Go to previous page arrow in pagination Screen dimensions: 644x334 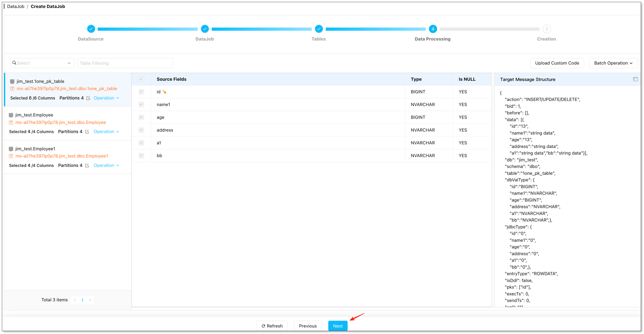pos(75,300)
